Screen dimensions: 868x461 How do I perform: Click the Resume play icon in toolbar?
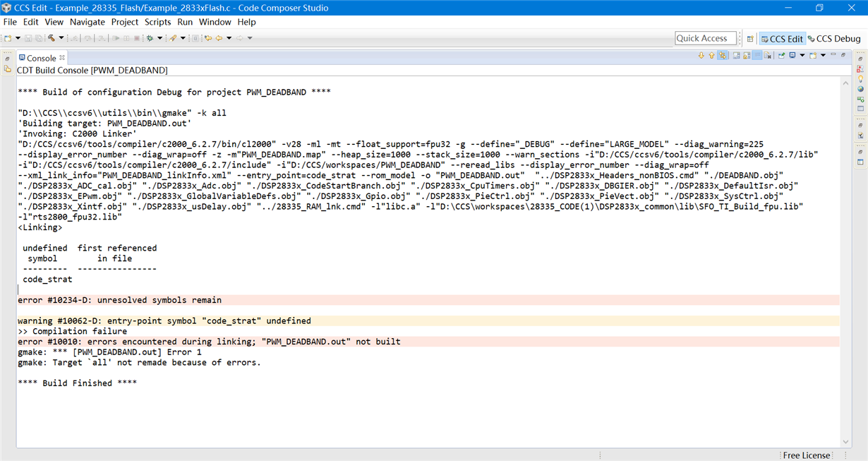click(116, 38)
